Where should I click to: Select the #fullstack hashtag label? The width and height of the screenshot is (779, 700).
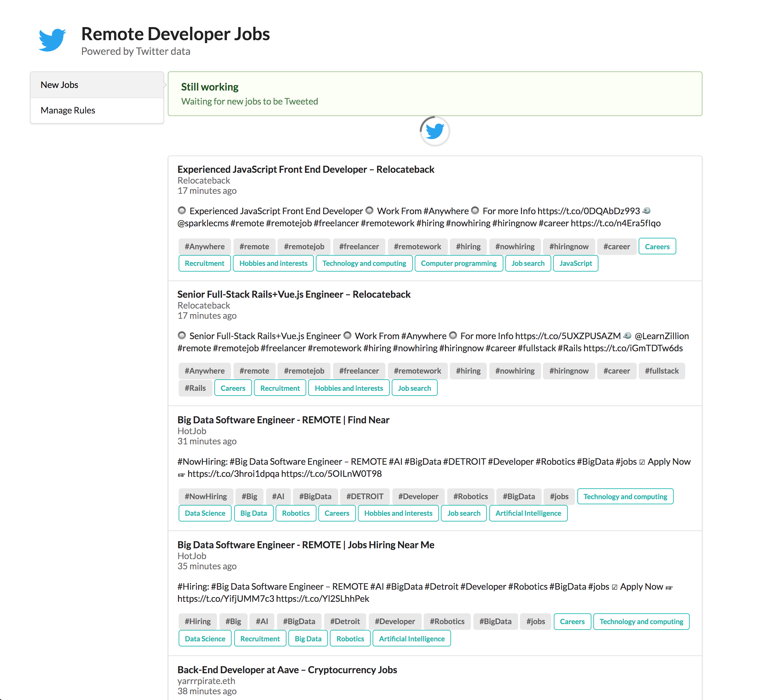pyautogui.click(x=661, y=371)
